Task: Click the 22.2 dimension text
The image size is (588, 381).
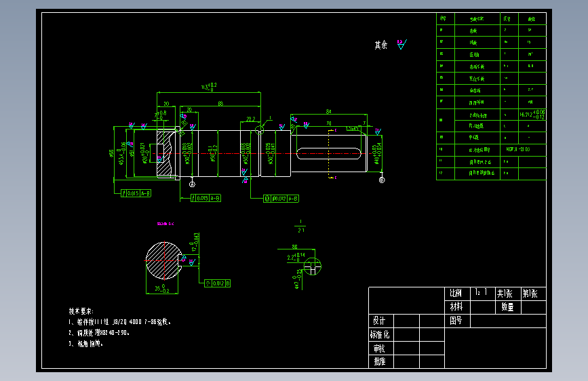Action: [x=251, y=119]
